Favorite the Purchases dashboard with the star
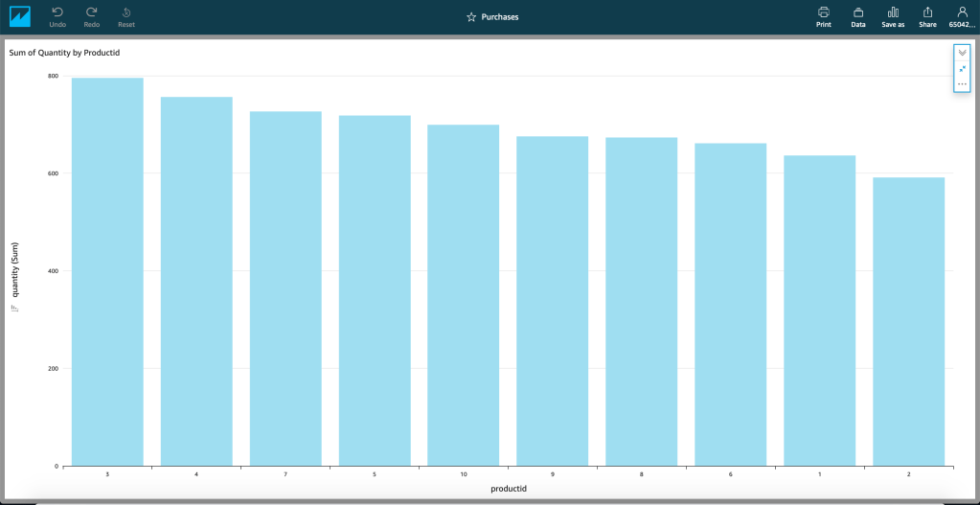The height and width of the screenshot is (505, 980). pyautogui.click(x=471, y=17)
